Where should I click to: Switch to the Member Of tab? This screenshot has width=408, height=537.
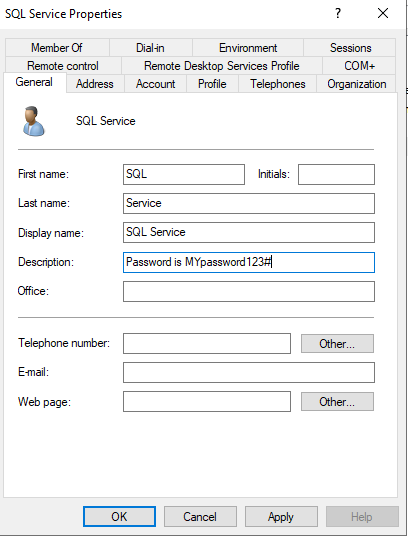click(x=57, y=48)
